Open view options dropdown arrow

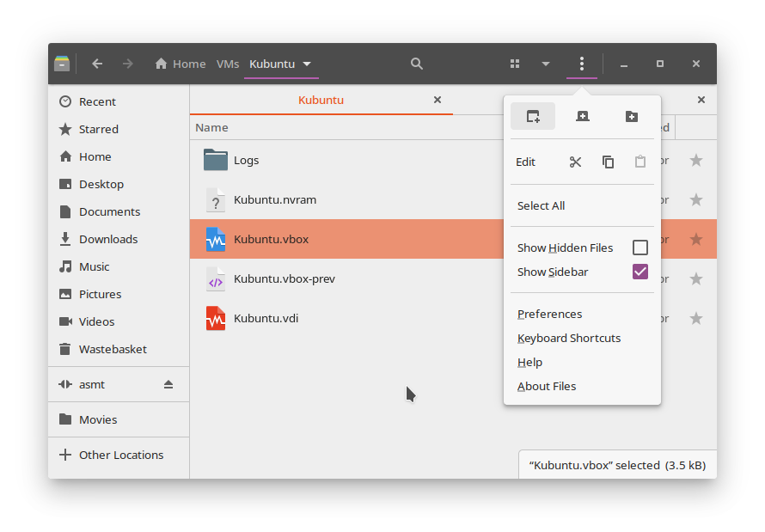pos(546,64)
